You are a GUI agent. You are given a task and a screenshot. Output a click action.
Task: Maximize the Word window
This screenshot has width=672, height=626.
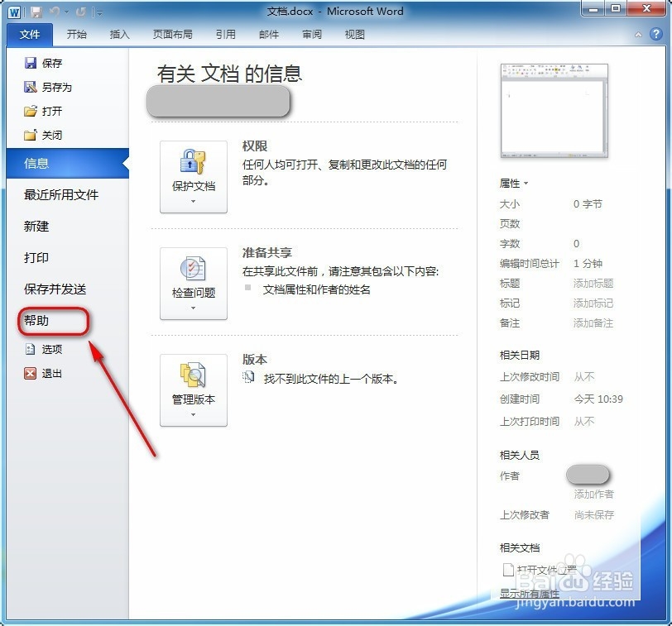coord(616,9)
